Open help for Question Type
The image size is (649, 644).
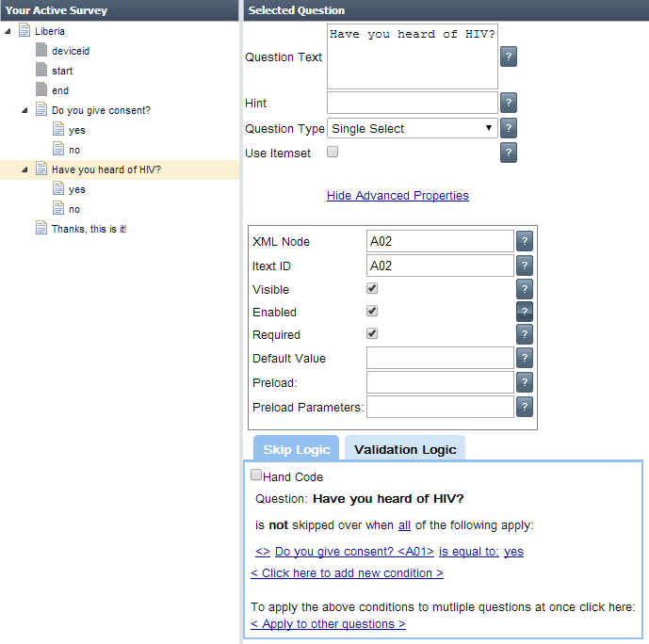(508, 129)
